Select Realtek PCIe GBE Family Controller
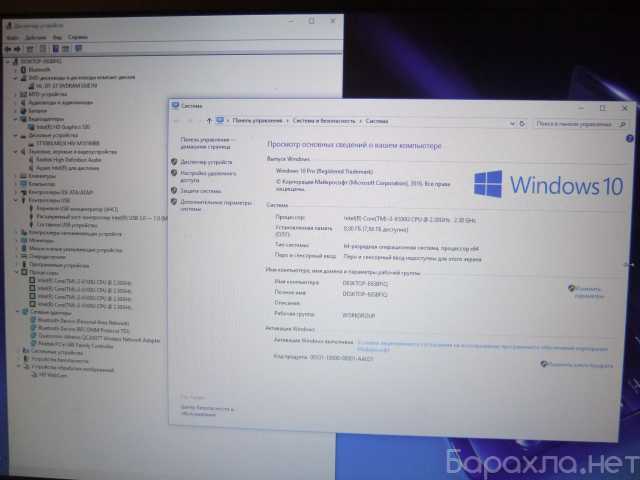This screenshot has width=640, height=480. click(x=75, y=346)
